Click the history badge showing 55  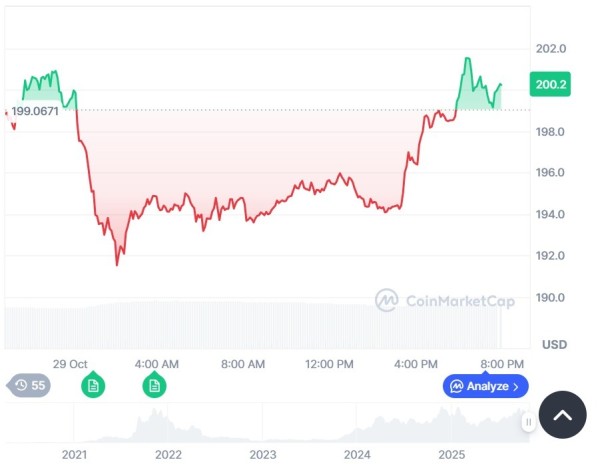click(x=30, y=385)
